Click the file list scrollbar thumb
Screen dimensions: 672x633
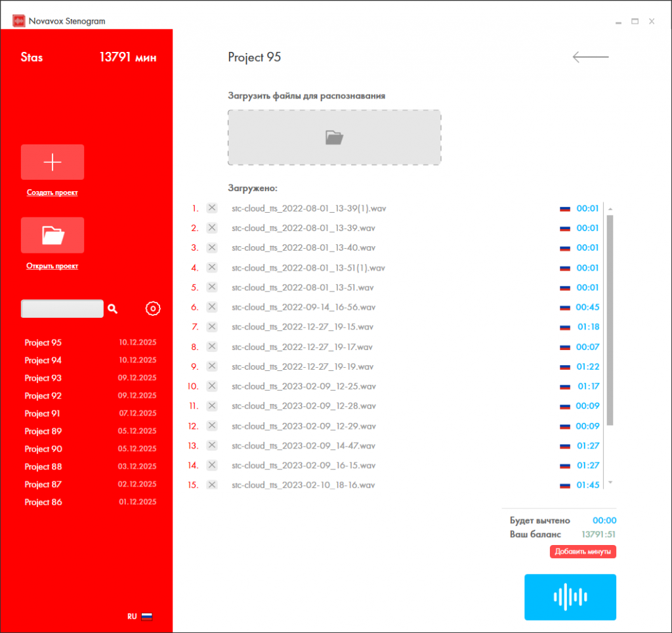pyautogui.click(x=610, y=318)
